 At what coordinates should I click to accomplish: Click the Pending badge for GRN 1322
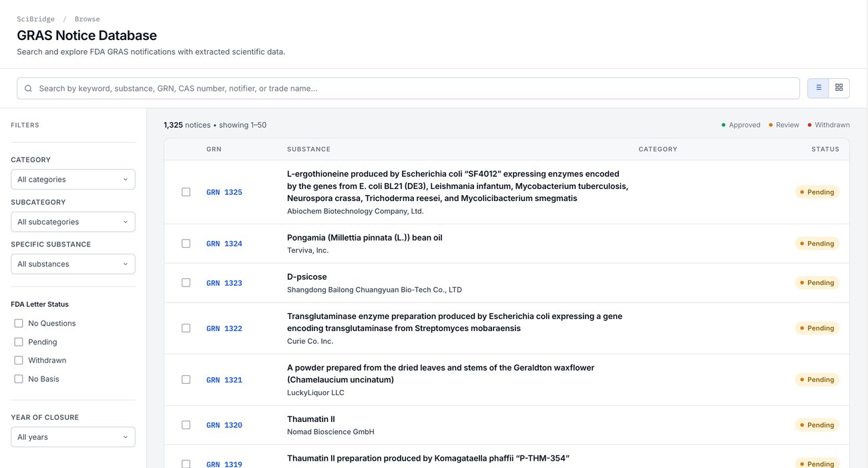pos(817,328)
